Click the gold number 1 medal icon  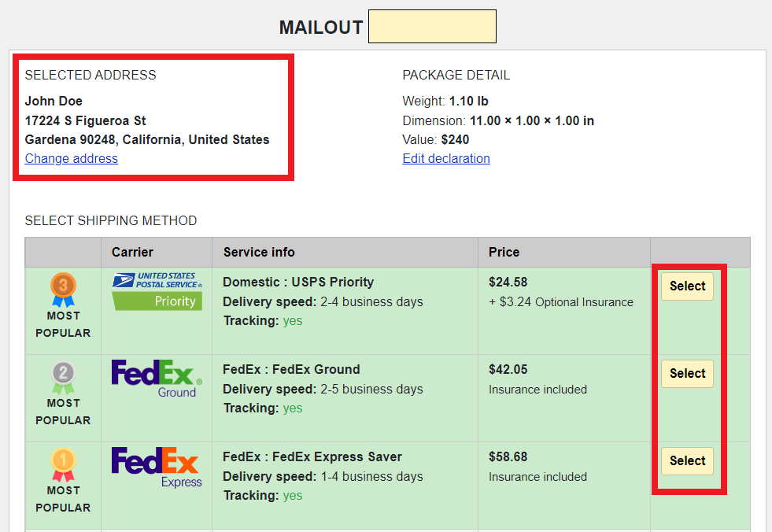coord(63,464)
